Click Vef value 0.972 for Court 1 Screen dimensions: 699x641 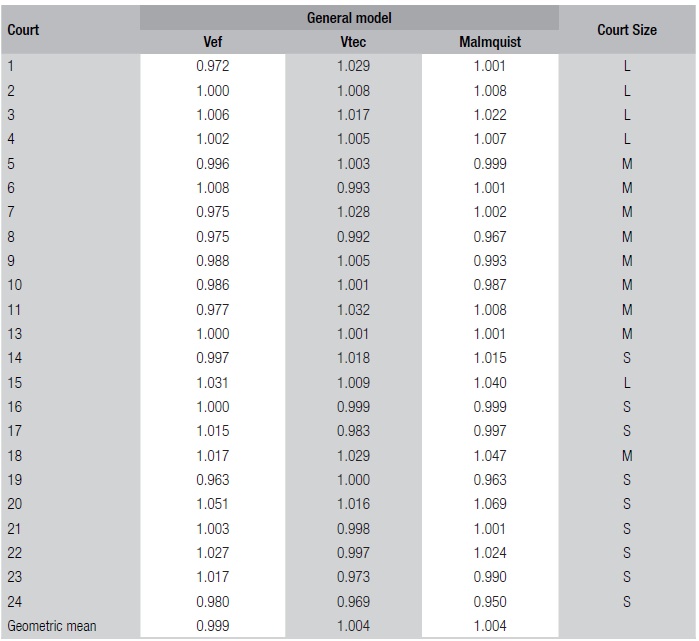click(x=213, y=66)
